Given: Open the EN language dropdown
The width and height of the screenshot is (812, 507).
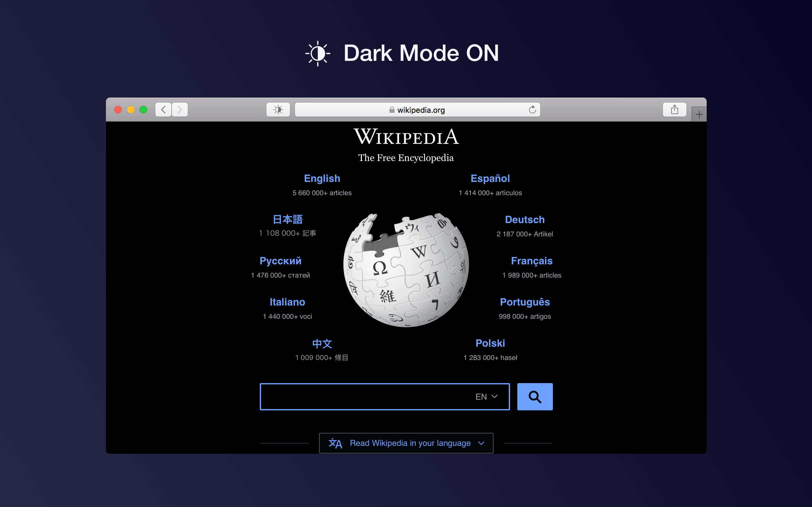Looking at the screenshot, I should [485, 396].
